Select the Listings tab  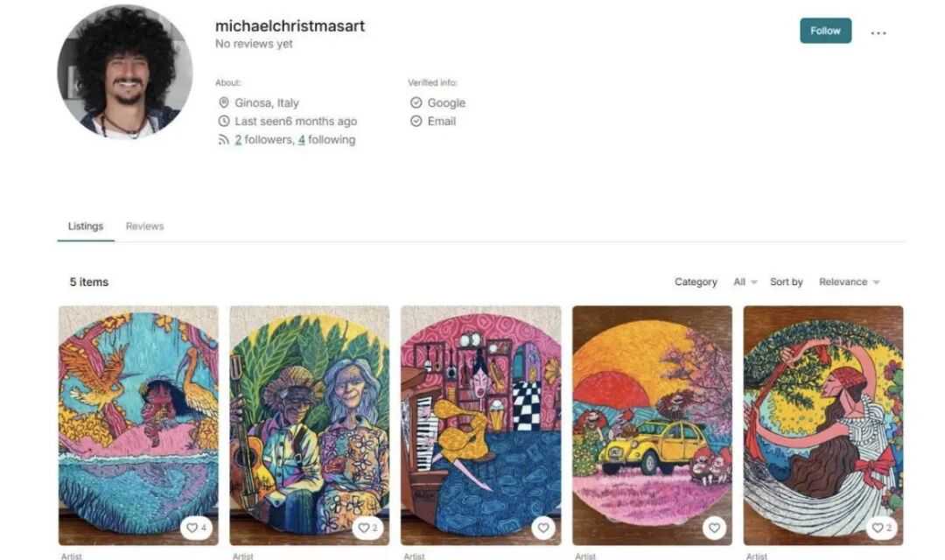(x=86, y=226)
